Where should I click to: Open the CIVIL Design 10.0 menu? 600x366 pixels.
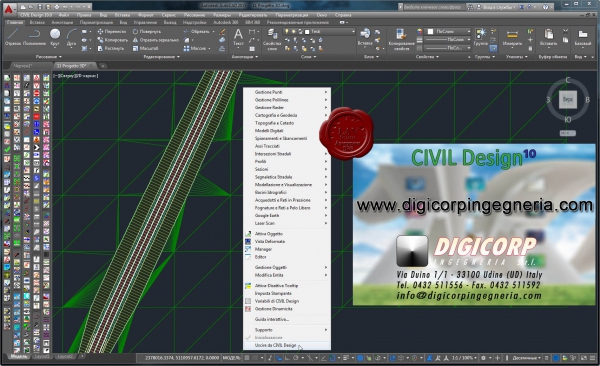(x=36, y=15)
